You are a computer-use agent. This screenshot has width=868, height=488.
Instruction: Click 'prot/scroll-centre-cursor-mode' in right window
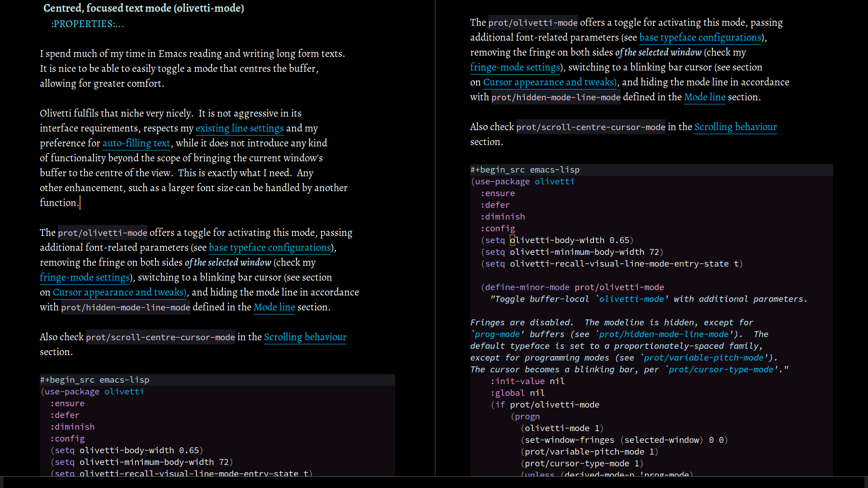(591, 127)
